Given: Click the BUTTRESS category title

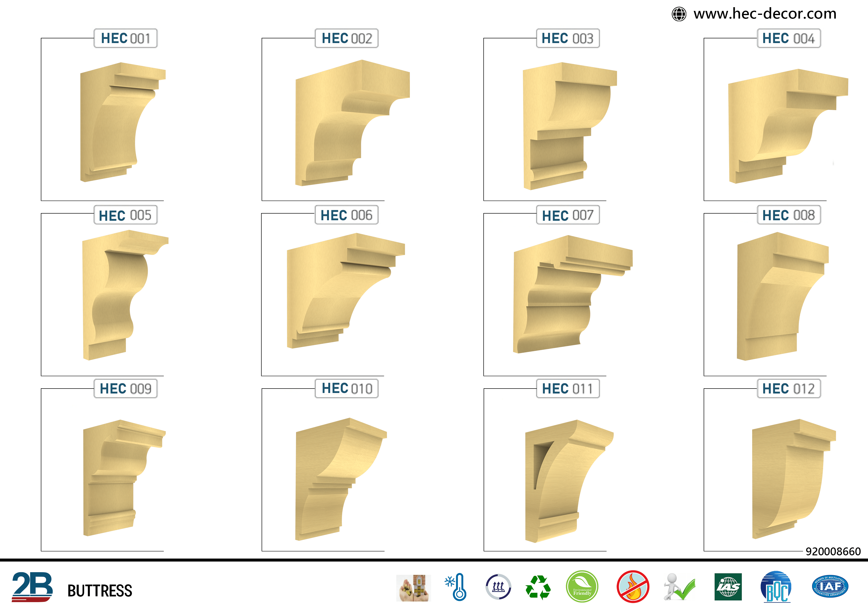Looking at the screenshot, I should (x=100, y=590).
